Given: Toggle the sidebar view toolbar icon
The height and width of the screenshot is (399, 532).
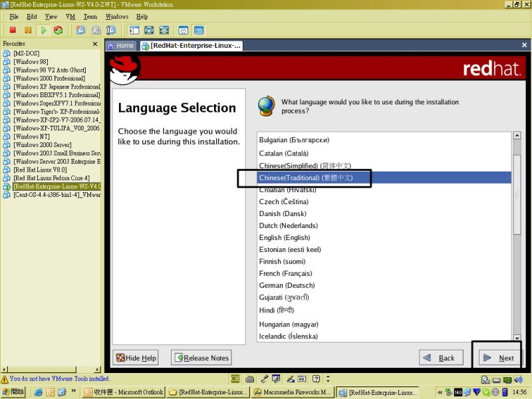Looking at the screenshot, I should [134, 30].
